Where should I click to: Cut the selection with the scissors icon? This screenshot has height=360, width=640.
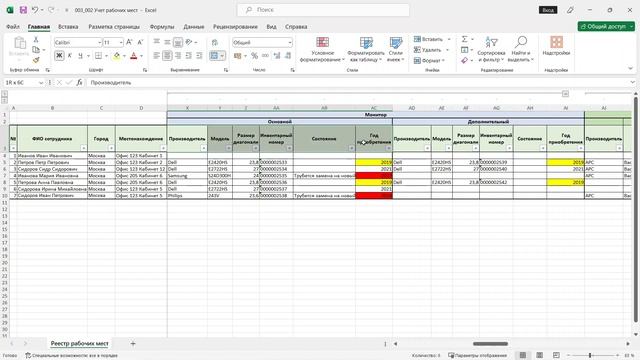click(36, 40)
